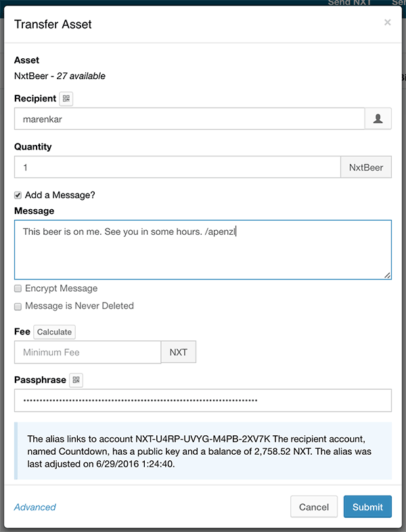Submit the asset transfer
Image resolution: width=406 pixels, height=532 pixels.
coord(367,507)
